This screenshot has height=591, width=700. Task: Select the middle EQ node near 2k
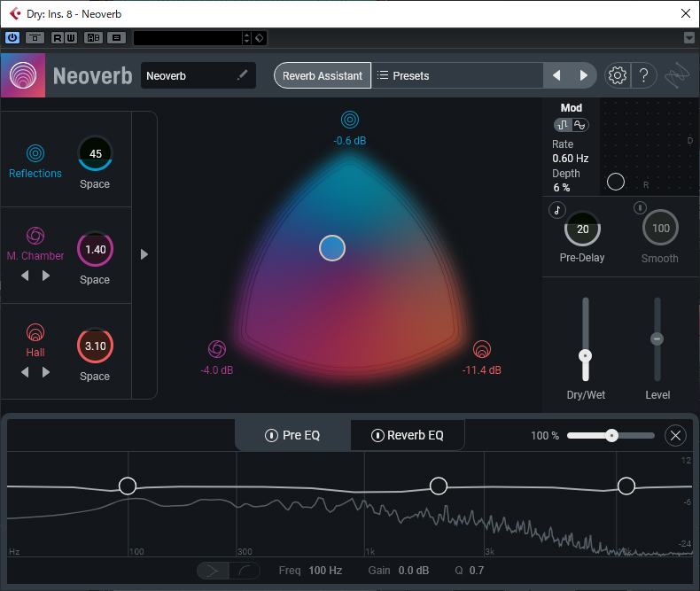tap(439, 486)
